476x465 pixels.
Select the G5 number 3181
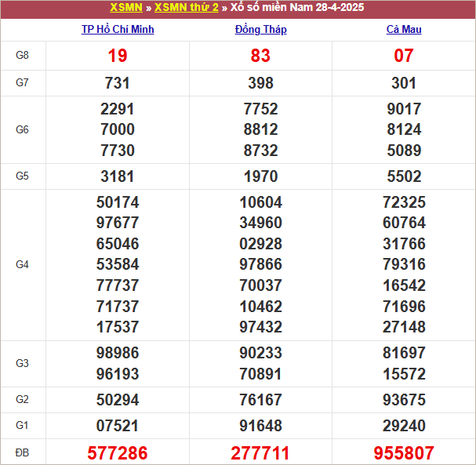coord(118,176)
